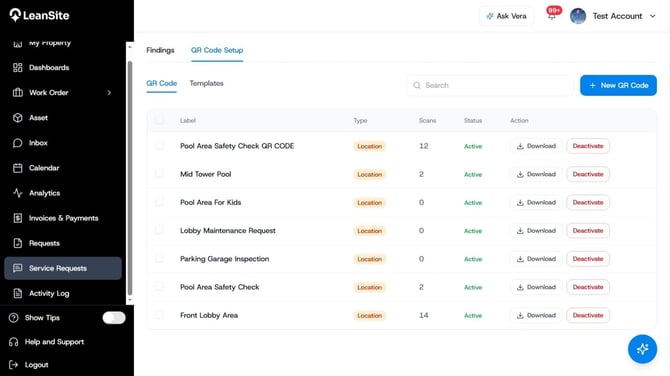The width and height of the screenshot is (670, 376).
Task: Toggle the Show Tips switch
Action: pyautogui.click(x=114, y=318)
